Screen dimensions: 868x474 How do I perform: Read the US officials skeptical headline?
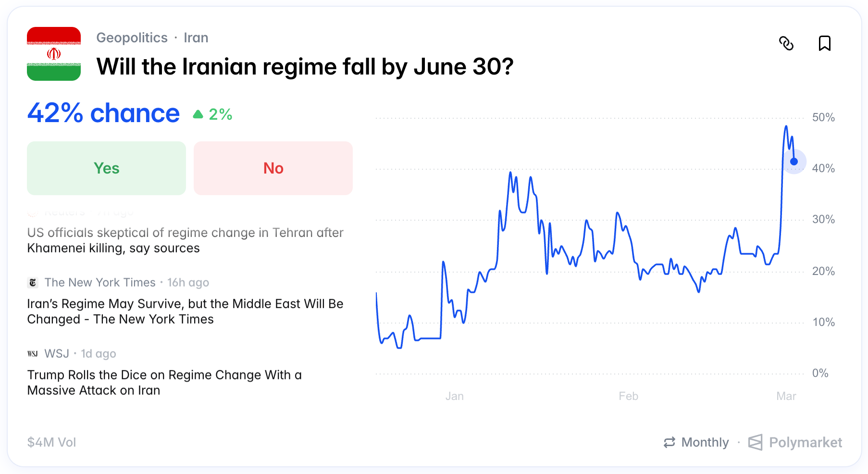pos(185,240)
